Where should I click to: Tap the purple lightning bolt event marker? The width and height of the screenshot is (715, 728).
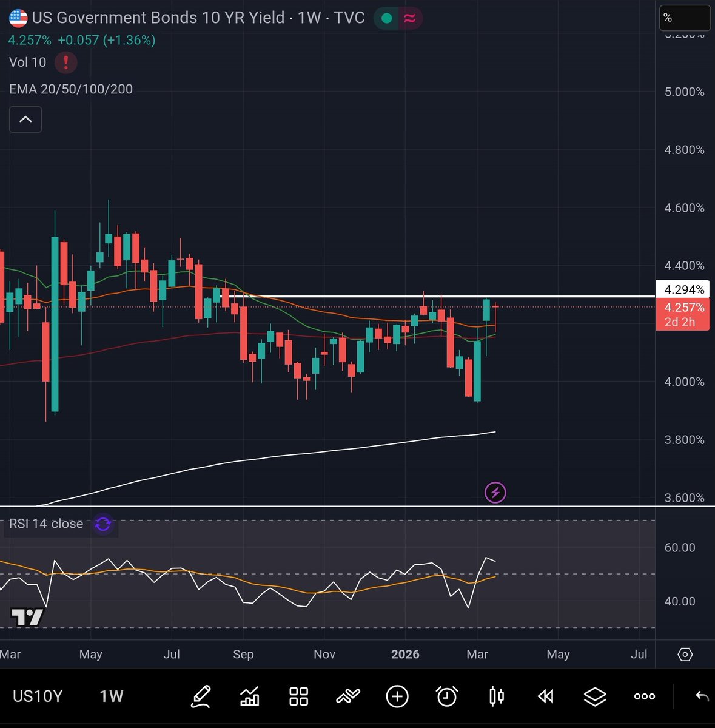(495, 493)
